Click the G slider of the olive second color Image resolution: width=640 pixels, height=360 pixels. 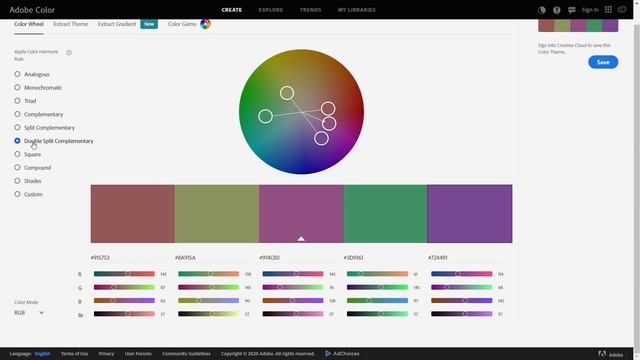click(209, 287)
